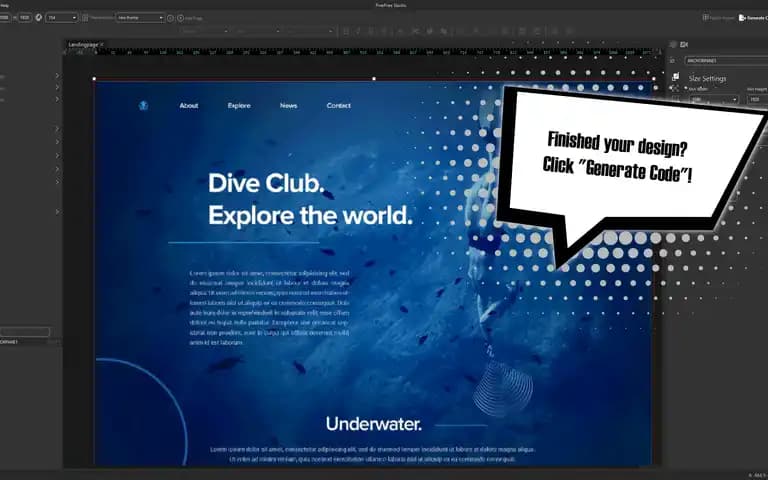The height and width of the screenshot is (480, 768).
Task: Select the Dive Club logo icon on canvas
Action: point(144,105)
